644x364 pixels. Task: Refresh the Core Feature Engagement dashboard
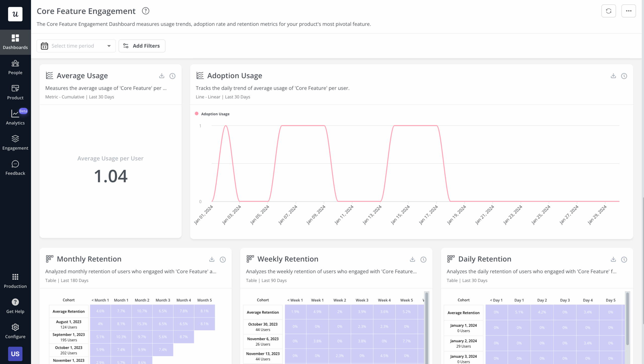609,11
